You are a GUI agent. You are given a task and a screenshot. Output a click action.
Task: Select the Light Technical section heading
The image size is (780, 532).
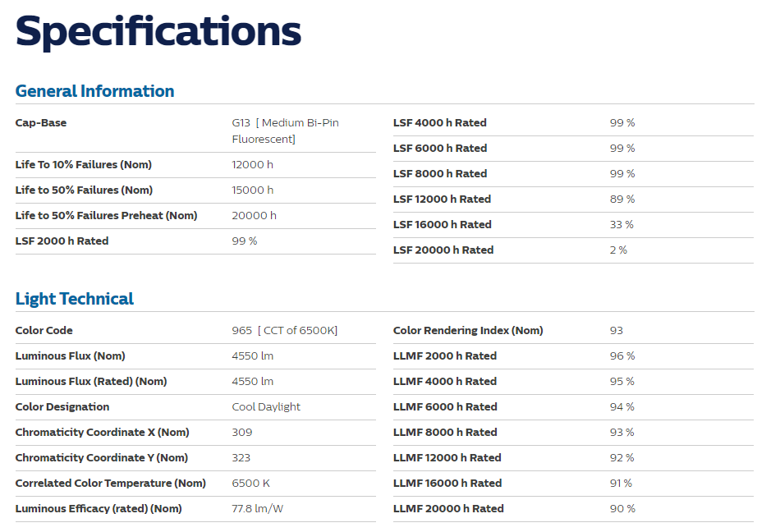click(74, 299)
